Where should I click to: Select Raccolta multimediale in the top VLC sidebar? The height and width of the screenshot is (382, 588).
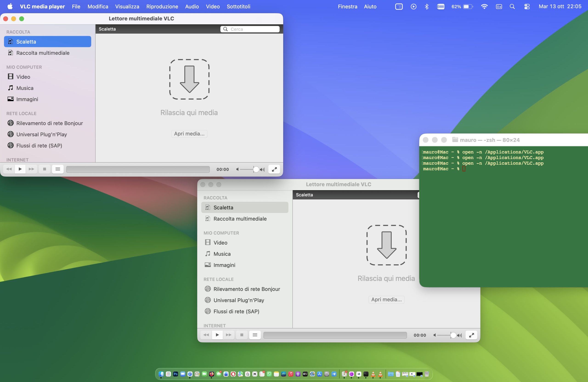[48, 53]
